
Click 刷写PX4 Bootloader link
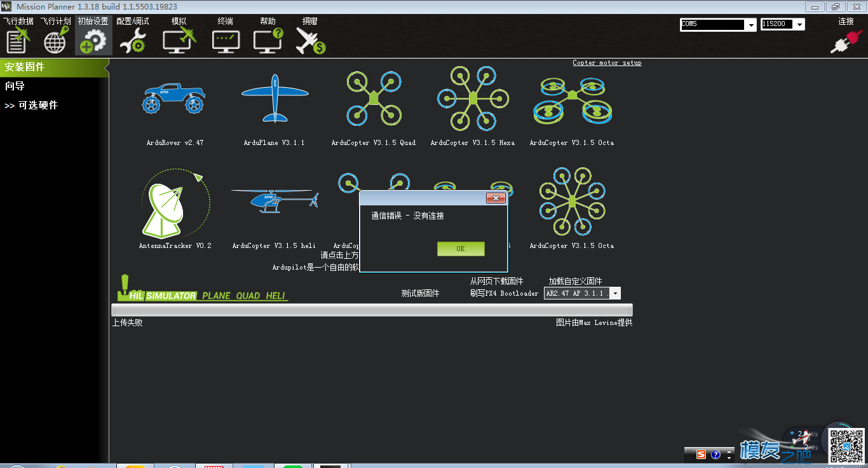pos(504,293)
